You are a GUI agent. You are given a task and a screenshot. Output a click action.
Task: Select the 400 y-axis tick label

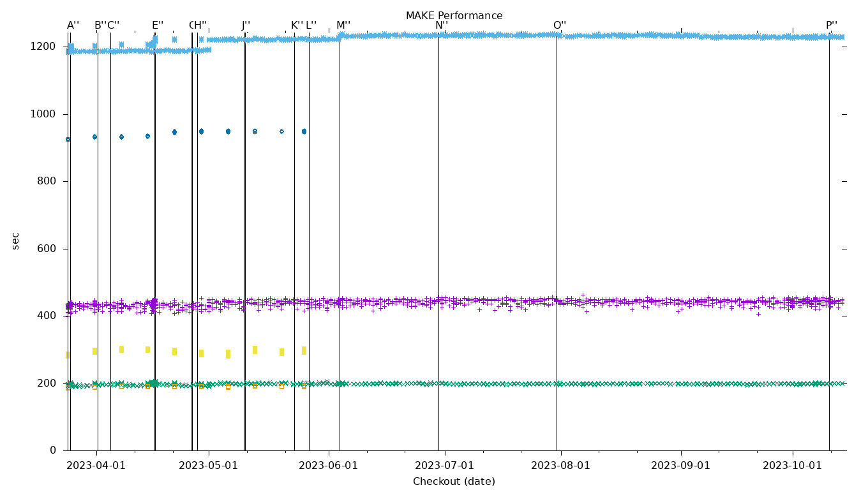click(x=47, y=316)
